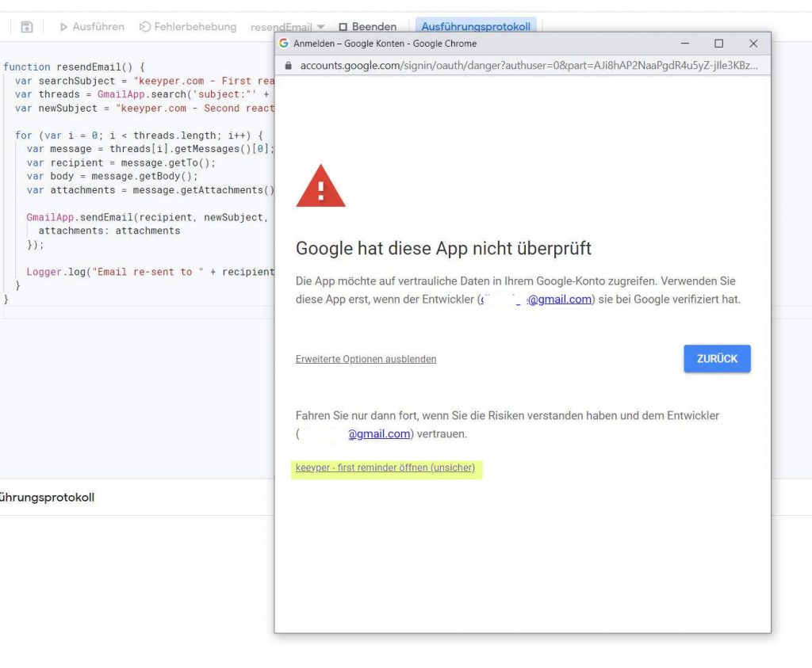
Task: Click the Fehlerbehebung debug icon
Action: (x=145, y=27)
